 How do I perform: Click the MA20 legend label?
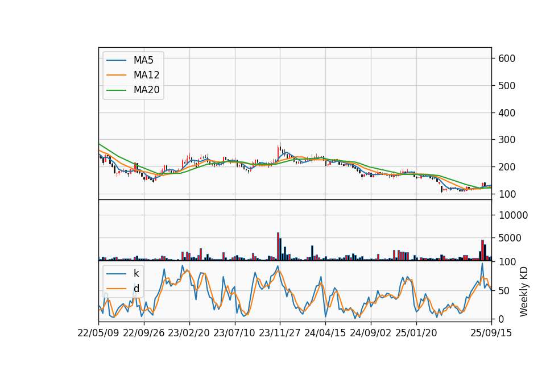pos(146,90)
